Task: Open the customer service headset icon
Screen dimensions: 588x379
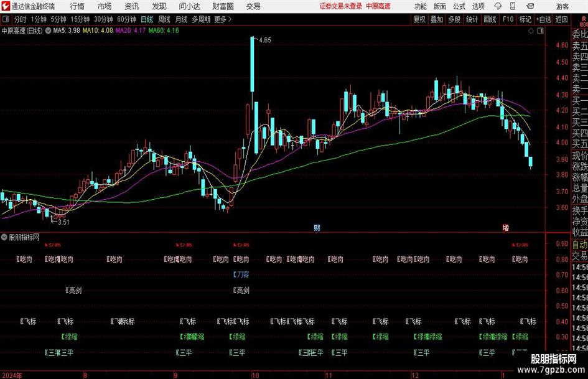Action: (498, 6)
